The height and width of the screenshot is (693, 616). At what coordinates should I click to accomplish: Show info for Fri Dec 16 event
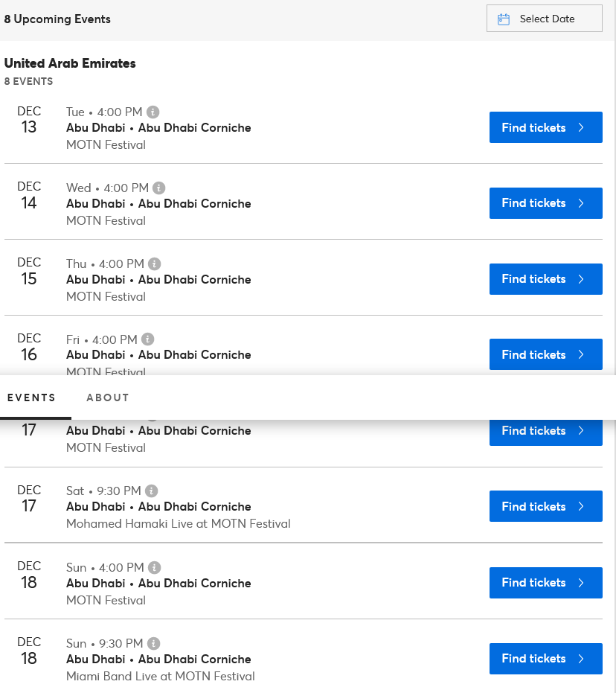[148, 339]
